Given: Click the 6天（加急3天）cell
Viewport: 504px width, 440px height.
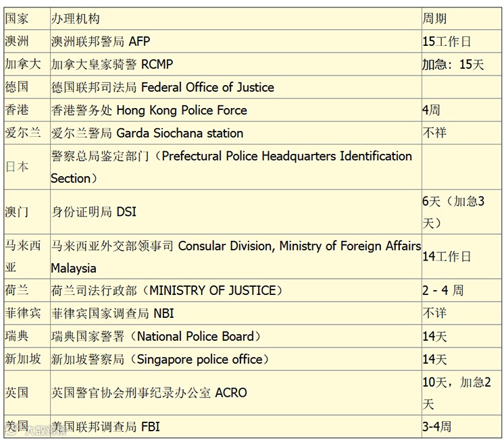Looking at the screenshot, I should (x=461, y=212).
